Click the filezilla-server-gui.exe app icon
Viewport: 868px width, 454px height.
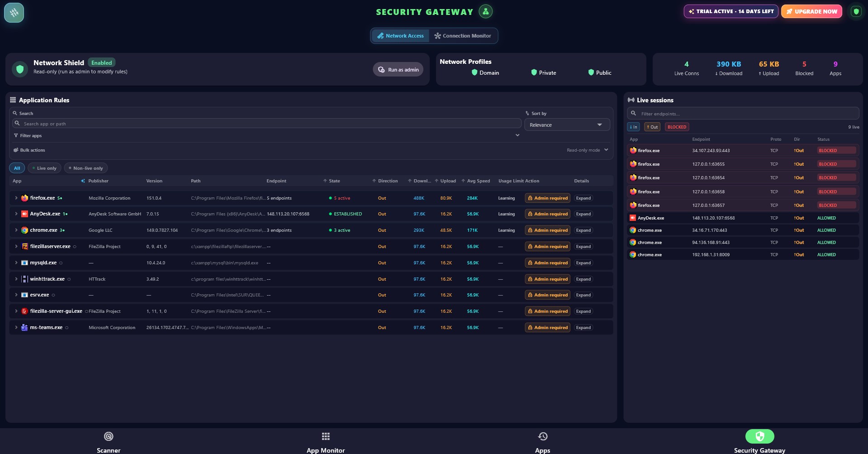pyautogui.click(x=25, y=311)
